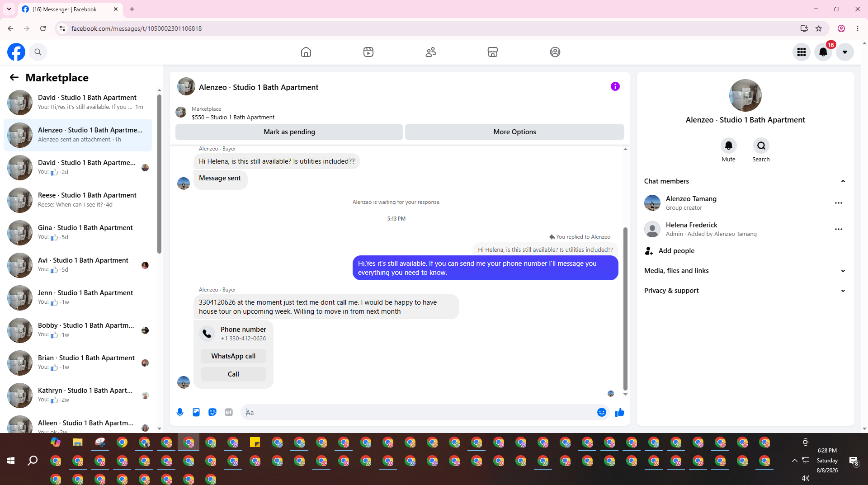Bookmark this page with star icon
868x485 pixels.
(819, 28)
